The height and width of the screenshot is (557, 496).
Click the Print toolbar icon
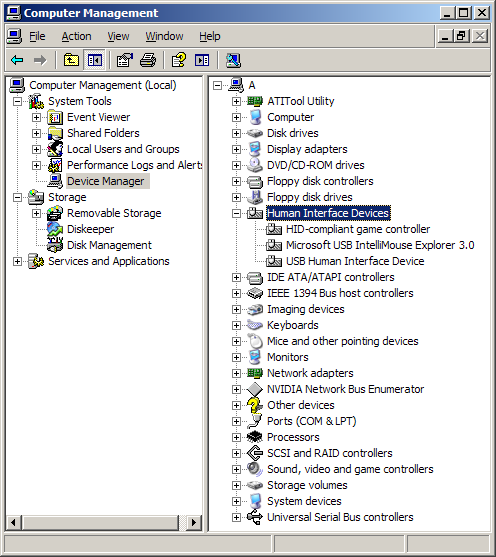click(x=148, y=60)
